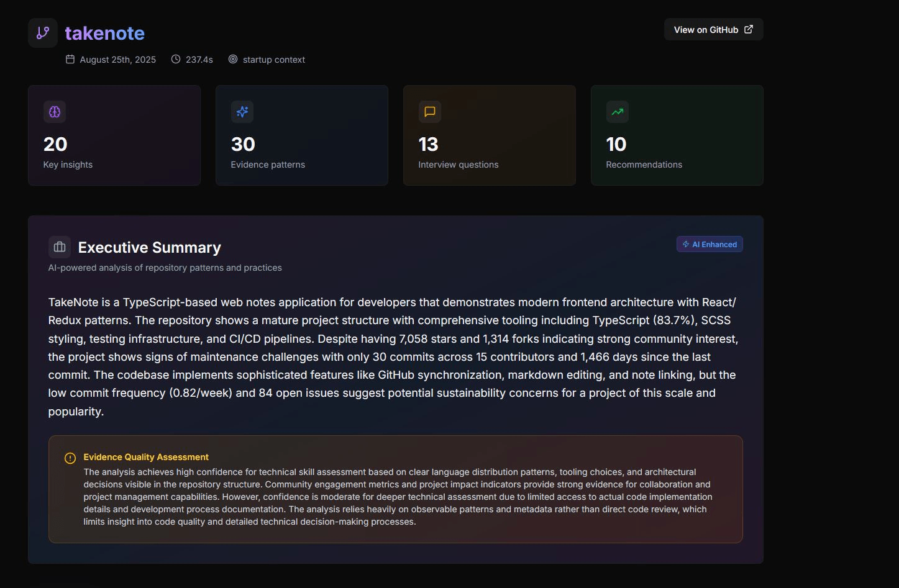Click the Executive Summary heading

click(150, 248)
